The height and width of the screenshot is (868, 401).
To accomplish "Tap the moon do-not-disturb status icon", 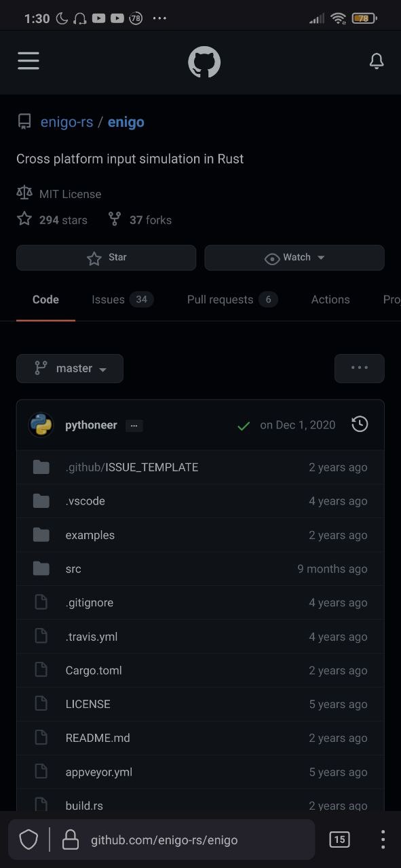I will click(62, 18).
